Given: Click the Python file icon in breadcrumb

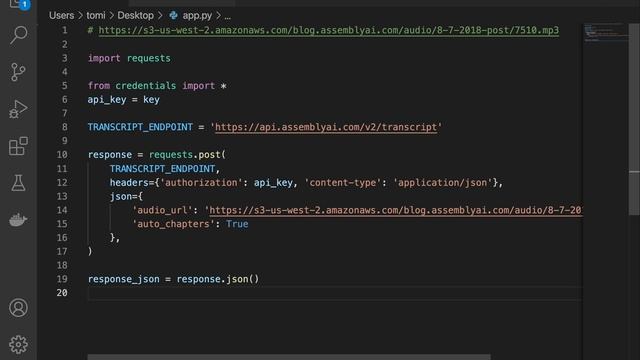Looking at the screenshot, I should click(x=173, y=16).
